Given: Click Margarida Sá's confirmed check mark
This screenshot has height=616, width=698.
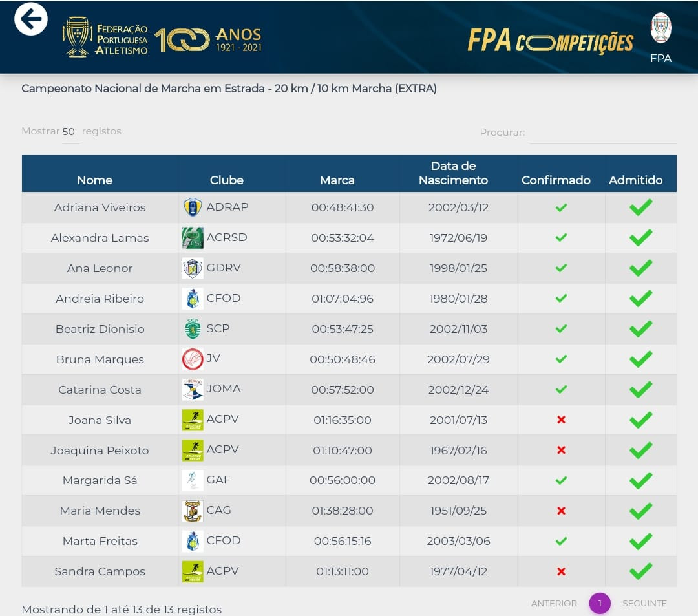Looking at the screenshot, I should [561, 480].
